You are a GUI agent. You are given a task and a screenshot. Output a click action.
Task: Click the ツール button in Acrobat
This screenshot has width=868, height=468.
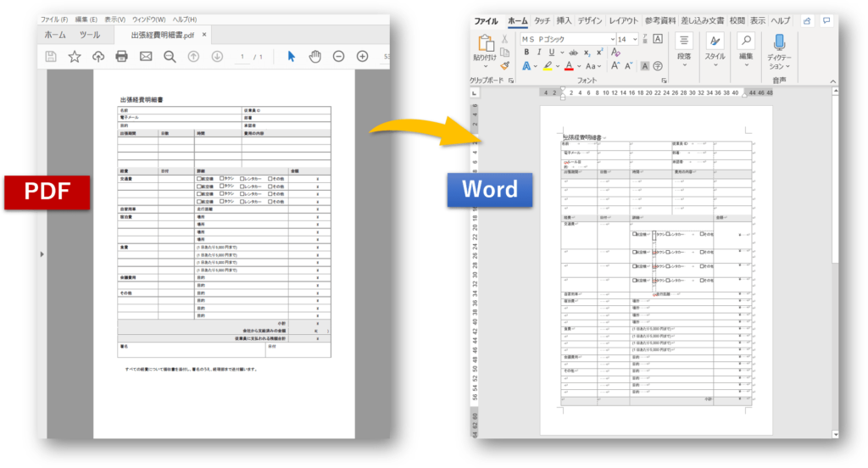click(x=90, y=35)
